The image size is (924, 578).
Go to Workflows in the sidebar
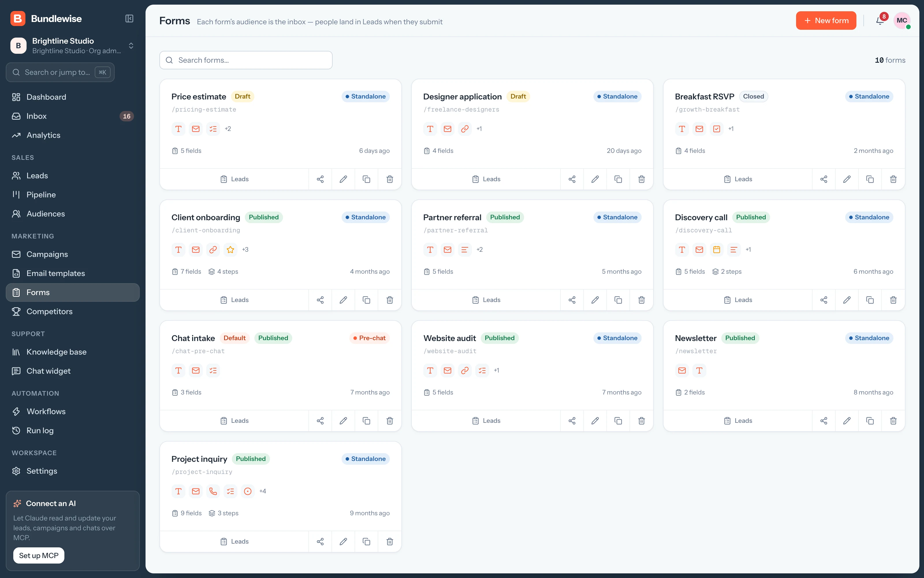pos(72,411)
